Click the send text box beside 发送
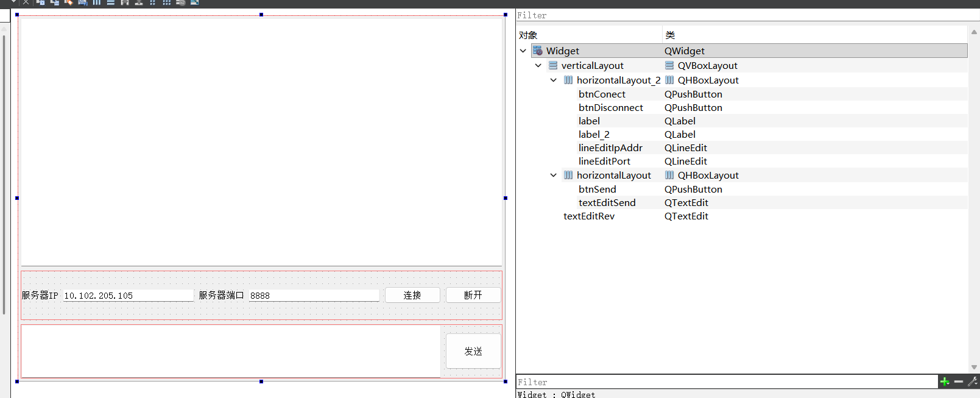The image size is (980, 398). [231, 351]
